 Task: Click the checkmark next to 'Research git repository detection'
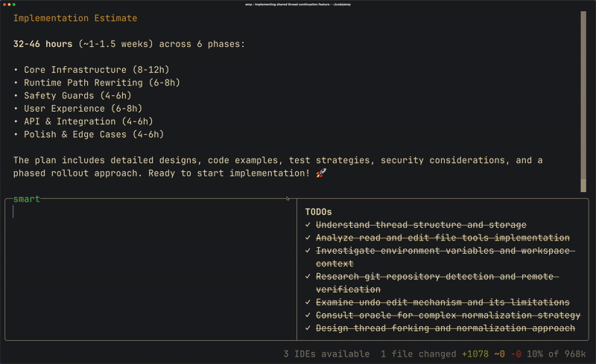308,277
